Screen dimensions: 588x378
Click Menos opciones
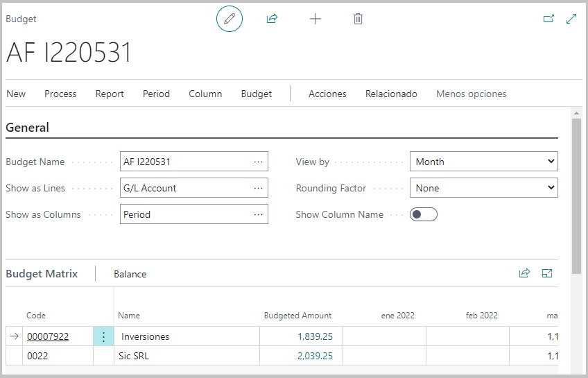pyautogui.click(x=471, y=94)
